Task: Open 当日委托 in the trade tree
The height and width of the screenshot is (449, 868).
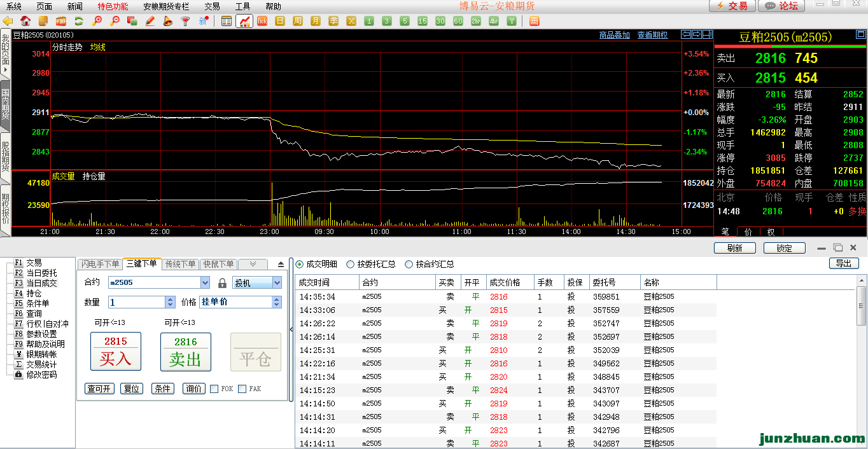Action: (41, 273)
